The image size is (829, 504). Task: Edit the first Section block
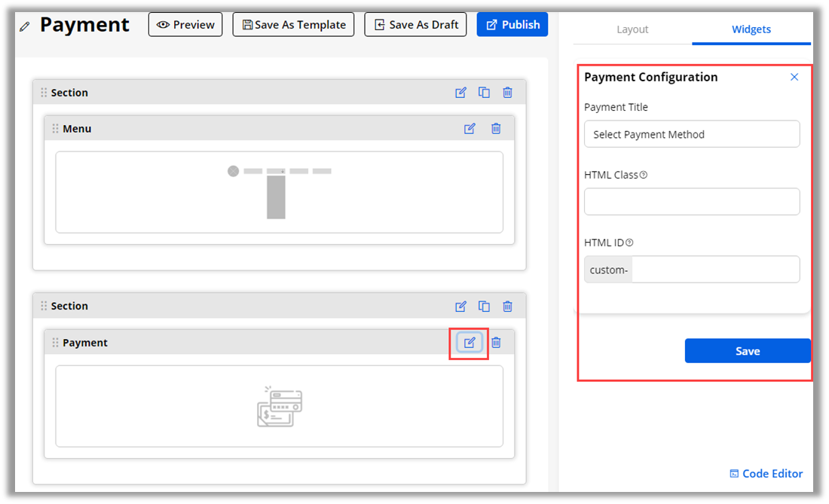click(460, 93)
